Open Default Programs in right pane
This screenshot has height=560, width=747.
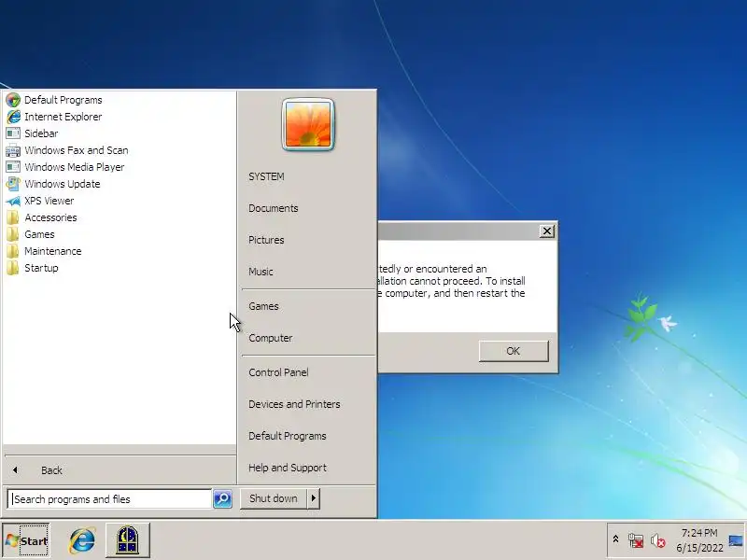[288, 436]
